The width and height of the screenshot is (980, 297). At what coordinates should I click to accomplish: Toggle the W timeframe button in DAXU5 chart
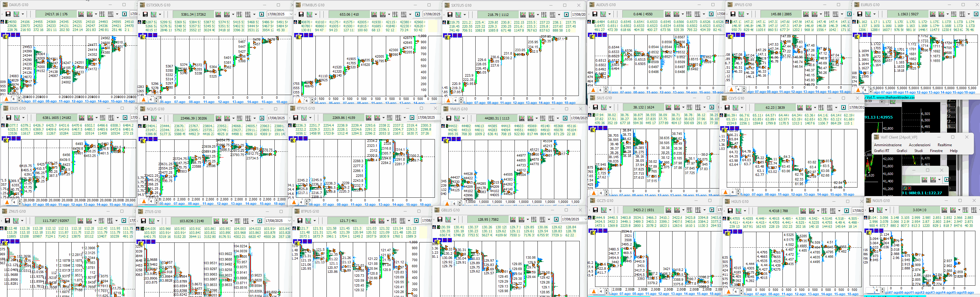13,35
